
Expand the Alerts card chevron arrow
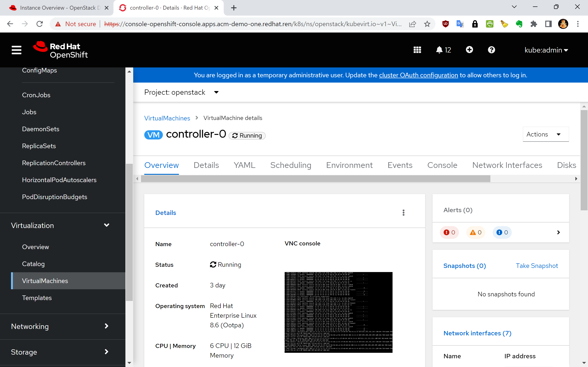point(558,232)
